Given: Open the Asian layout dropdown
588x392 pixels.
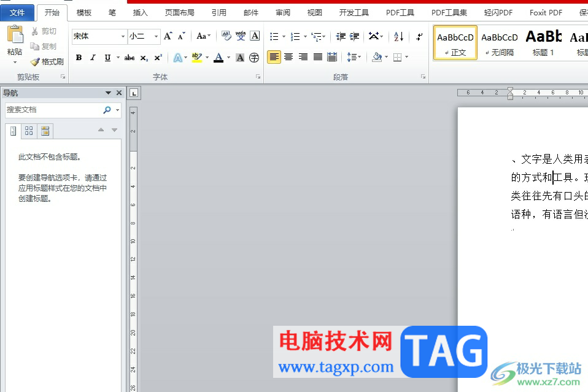Looking at the screenshot, I should (376, 36).
